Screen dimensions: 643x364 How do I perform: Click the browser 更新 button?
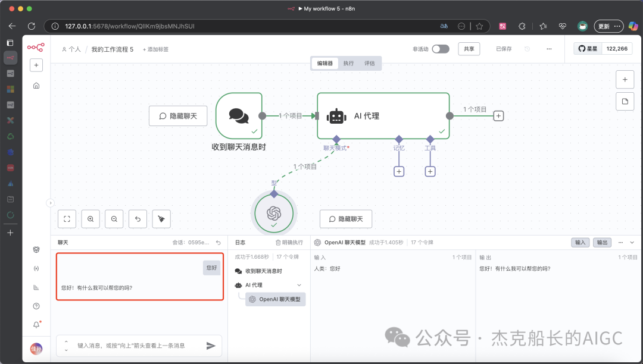point(608,26)
